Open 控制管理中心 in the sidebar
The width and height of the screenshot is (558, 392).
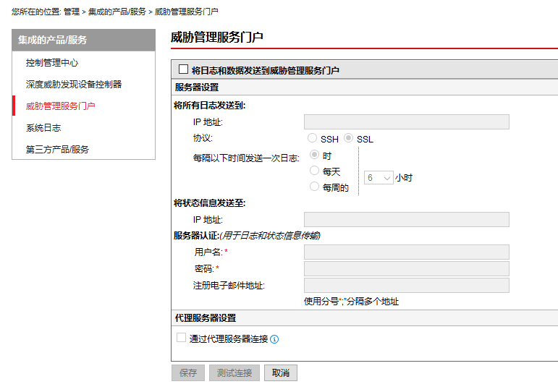tap(52, 63)
